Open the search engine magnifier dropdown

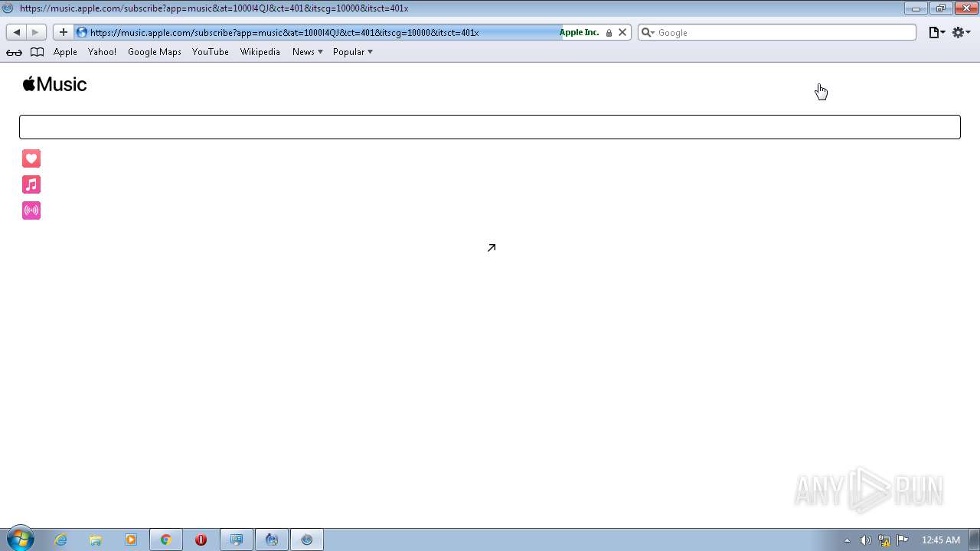pyautogui.click(x=648, y=32)
